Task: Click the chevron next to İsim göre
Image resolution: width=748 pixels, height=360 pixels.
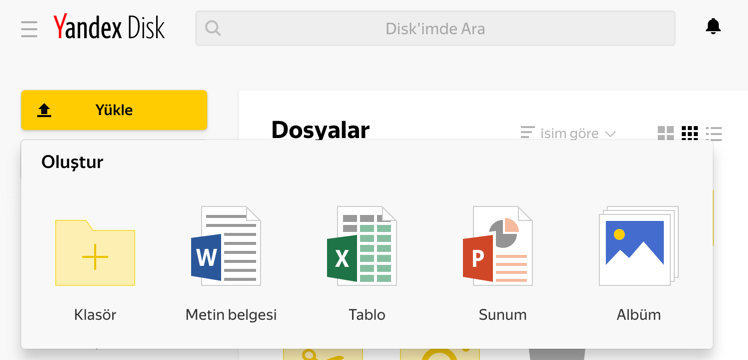Action: [x=610, y=134]
